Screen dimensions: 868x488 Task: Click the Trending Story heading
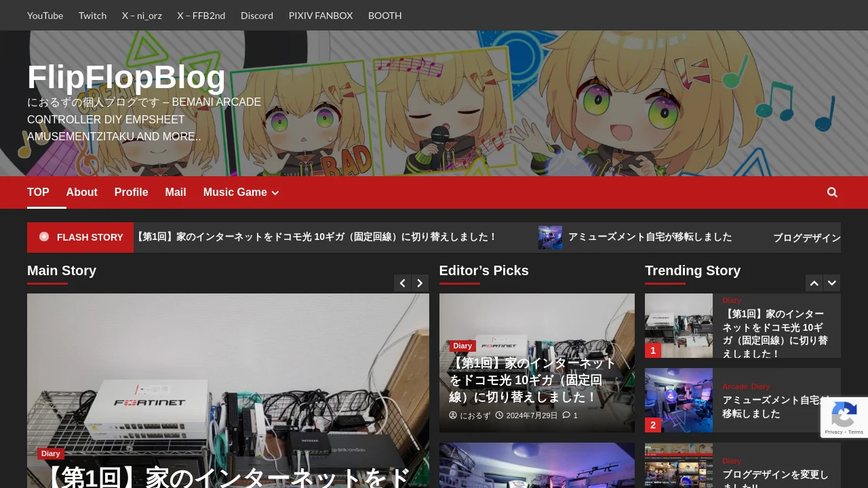click(692, 270)
